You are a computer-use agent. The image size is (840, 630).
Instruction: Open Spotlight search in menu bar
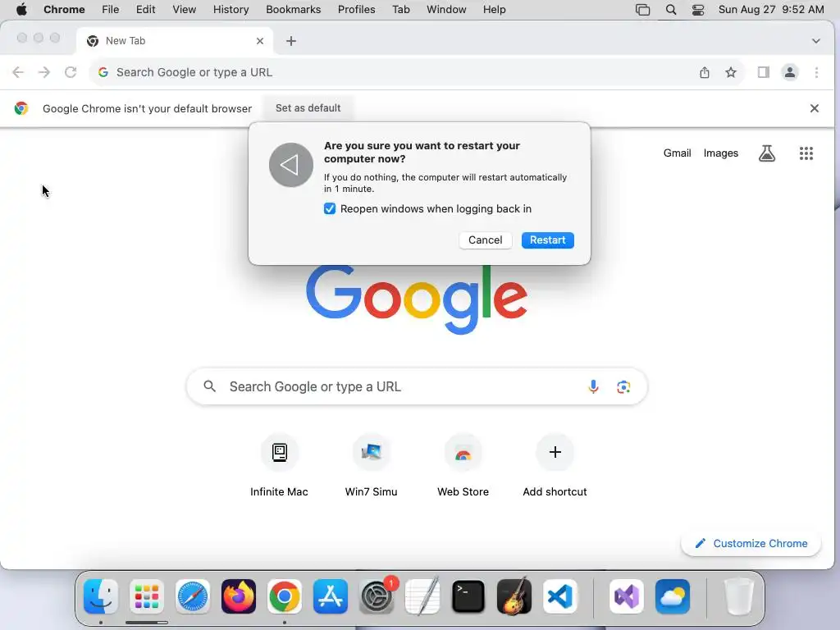point(671,10)
